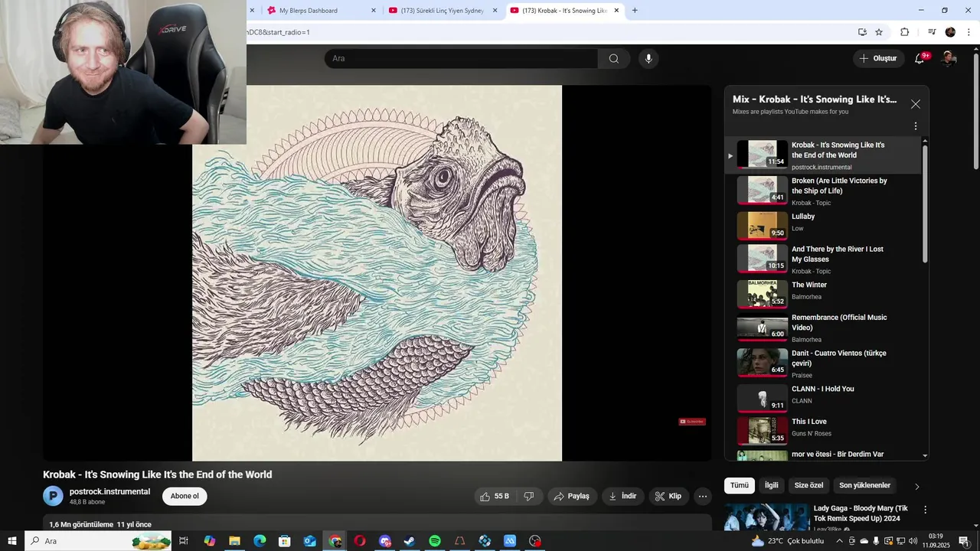Click the Klip clip button
The image size is (980, 551).
(668, 497)
